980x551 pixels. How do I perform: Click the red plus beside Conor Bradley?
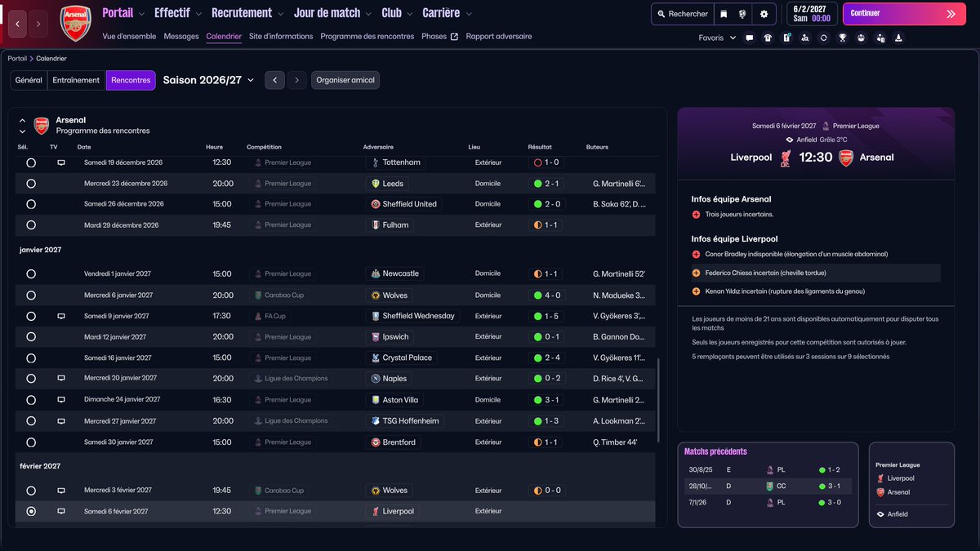pyautogui.click(x=696, y=255)
